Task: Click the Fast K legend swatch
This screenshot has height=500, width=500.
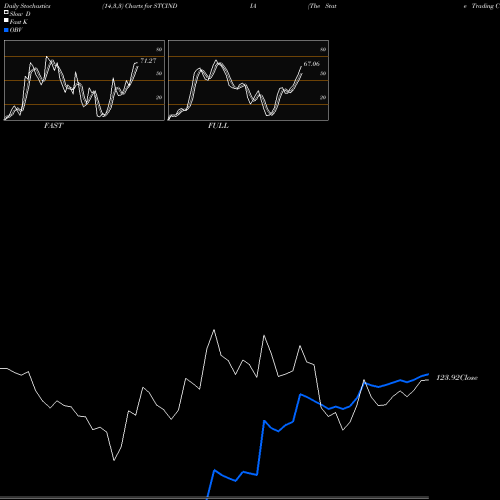Action: click(x=6, y=20)
